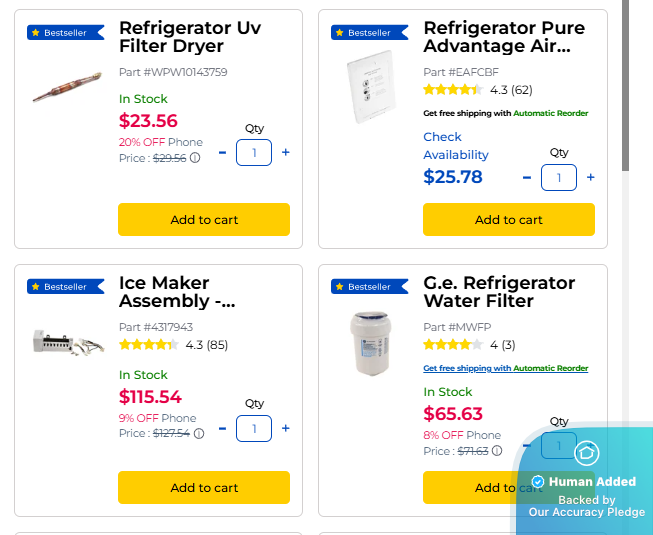This screenshot has height=535, width=653.
Task: Add Refrigerator Uv Filter Dryer to cart
Action: point(204,220)
